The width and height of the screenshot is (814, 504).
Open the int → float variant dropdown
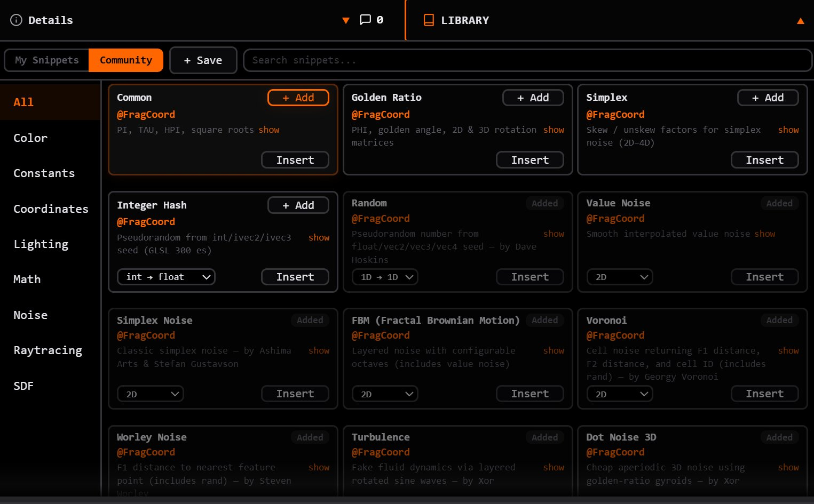pos(166,277)
